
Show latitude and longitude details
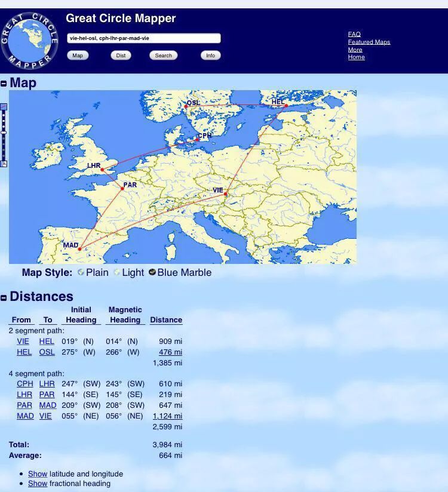tap(37, 473)
